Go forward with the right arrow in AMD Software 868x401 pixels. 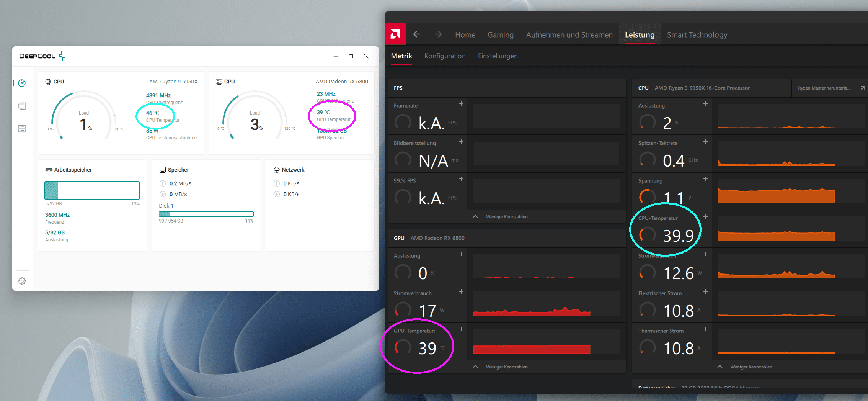point(438,34)
